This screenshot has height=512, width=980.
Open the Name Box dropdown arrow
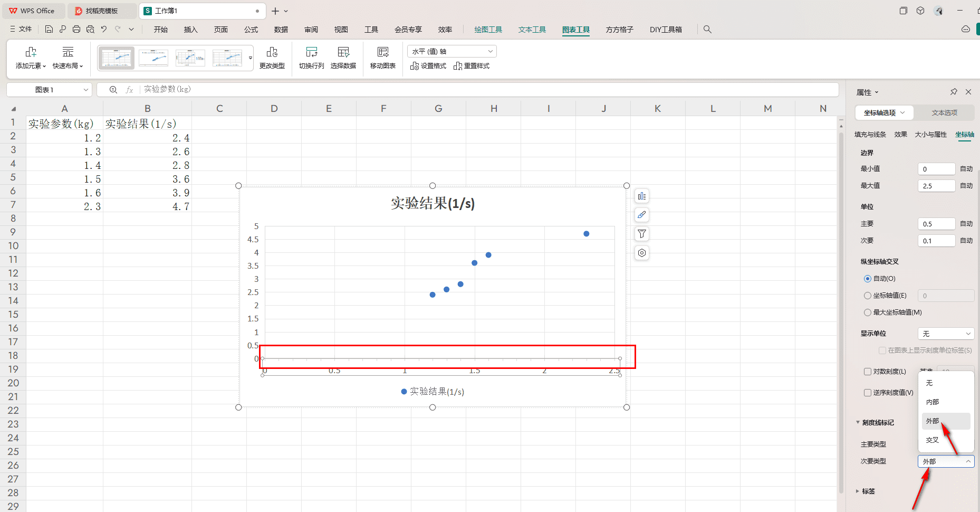pyautogui.click(x=86, y=90)
